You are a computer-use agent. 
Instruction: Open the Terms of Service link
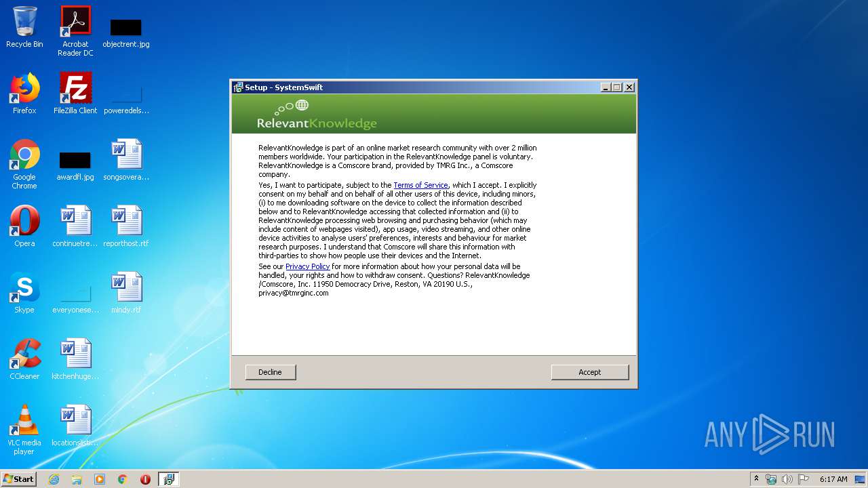point(420,185)
